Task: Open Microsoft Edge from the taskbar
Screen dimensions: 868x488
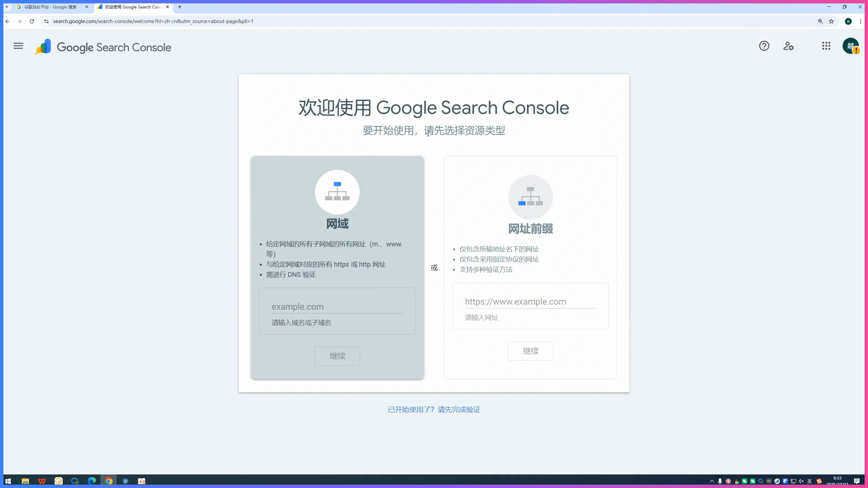Action: point(92,481)
